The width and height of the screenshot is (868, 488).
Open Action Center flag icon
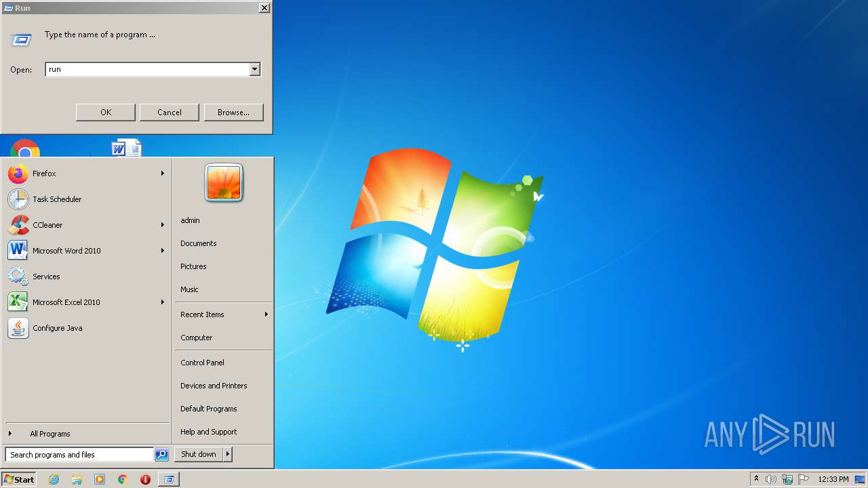tap(804, 479)
